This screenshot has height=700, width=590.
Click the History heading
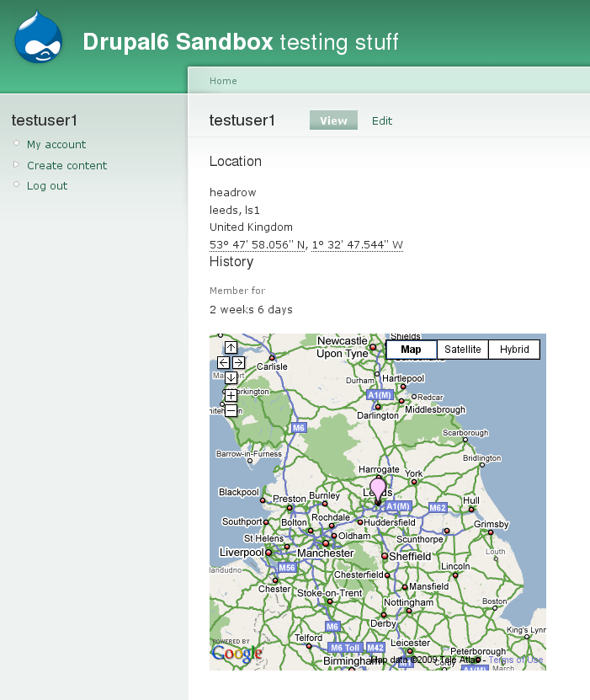click(x=231, y=262)
